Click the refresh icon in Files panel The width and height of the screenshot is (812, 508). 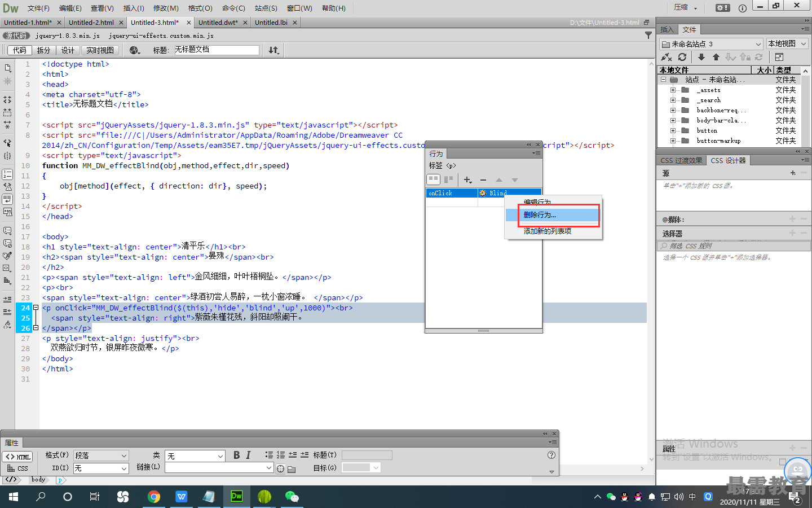coord(682,57)
